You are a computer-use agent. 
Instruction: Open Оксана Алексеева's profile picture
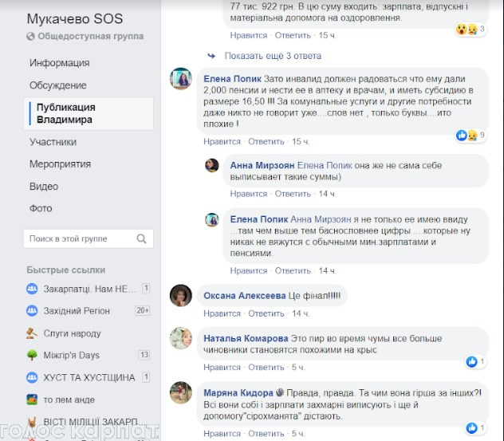(x=181, y=295)
